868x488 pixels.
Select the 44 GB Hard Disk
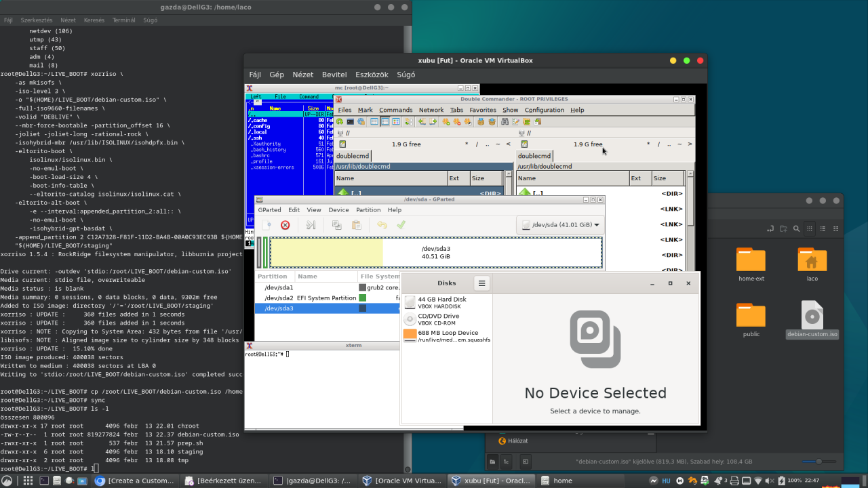tap(441, 302)
